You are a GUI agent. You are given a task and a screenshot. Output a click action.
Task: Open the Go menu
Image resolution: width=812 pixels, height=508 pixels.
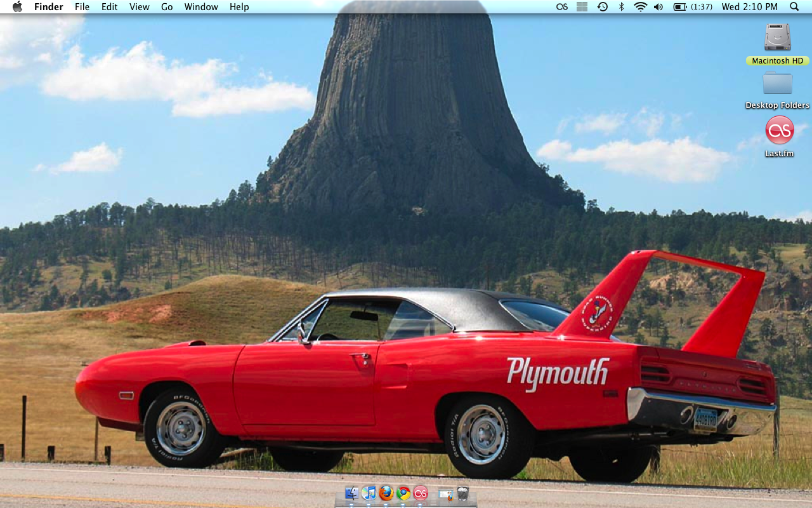tap(167, 7)
